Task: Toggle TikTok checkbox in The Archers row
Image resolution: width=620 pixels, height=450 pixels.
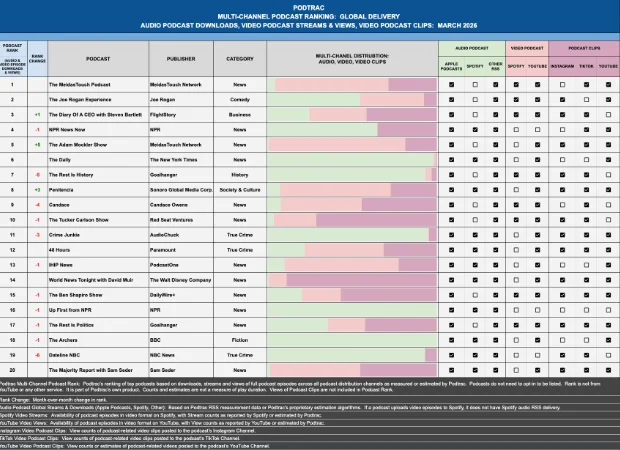Action: pos(586,340)
